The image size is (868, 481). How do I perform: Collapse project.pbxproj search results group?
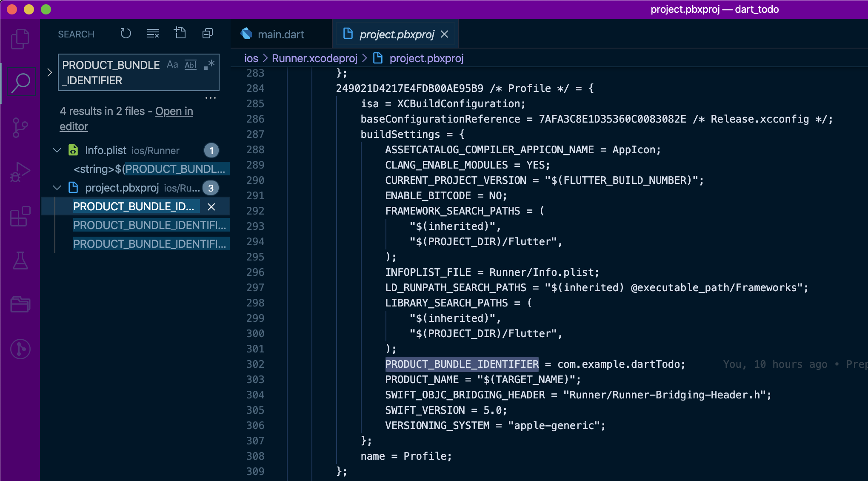(57, 188)
